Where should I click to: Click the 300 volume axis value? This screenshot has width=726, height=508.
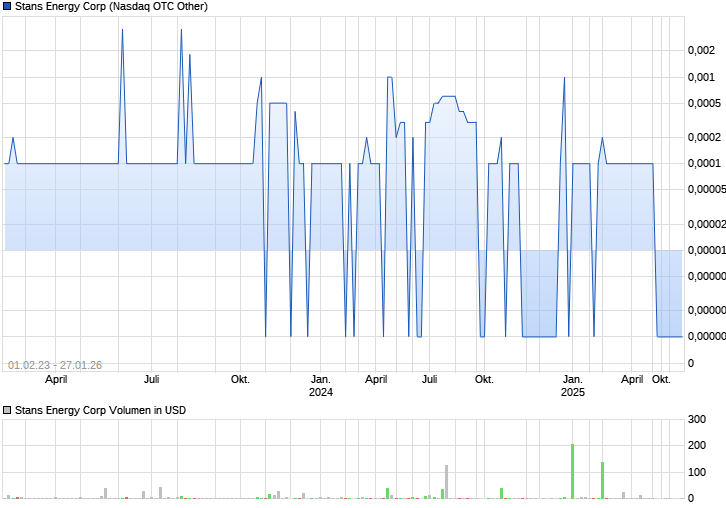(x=697, y=419)
